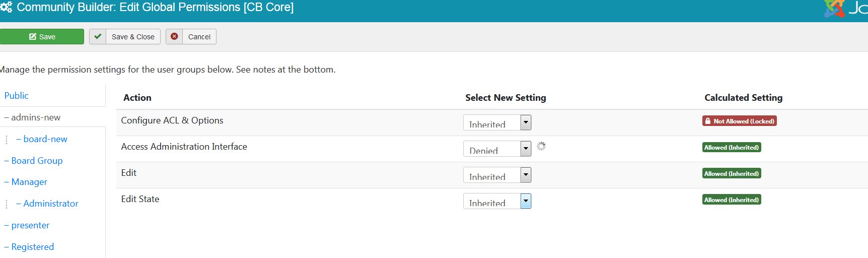Click the gears icon beside Community Builder title
The width and height of the screenshot is (868, 258).
[x=6, y=7]
